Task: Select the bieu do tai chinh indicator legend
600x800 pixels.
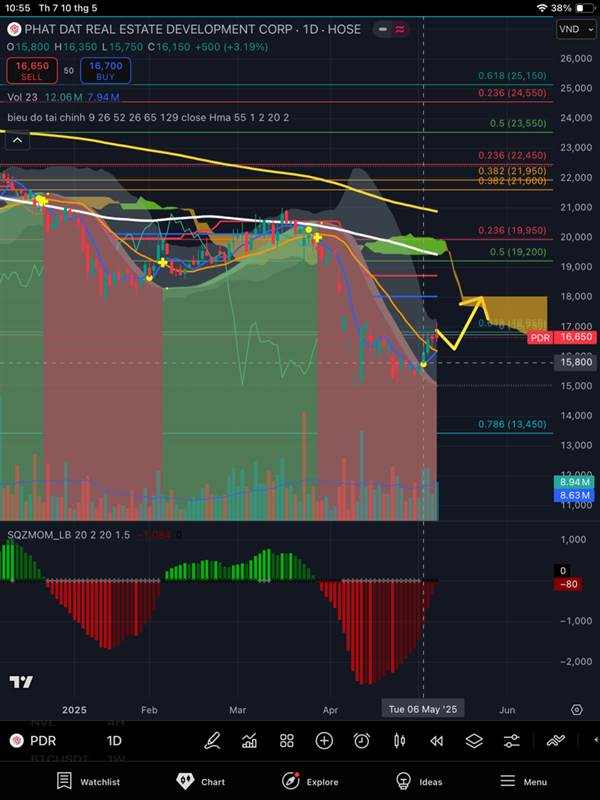Action: pos(148,117)
